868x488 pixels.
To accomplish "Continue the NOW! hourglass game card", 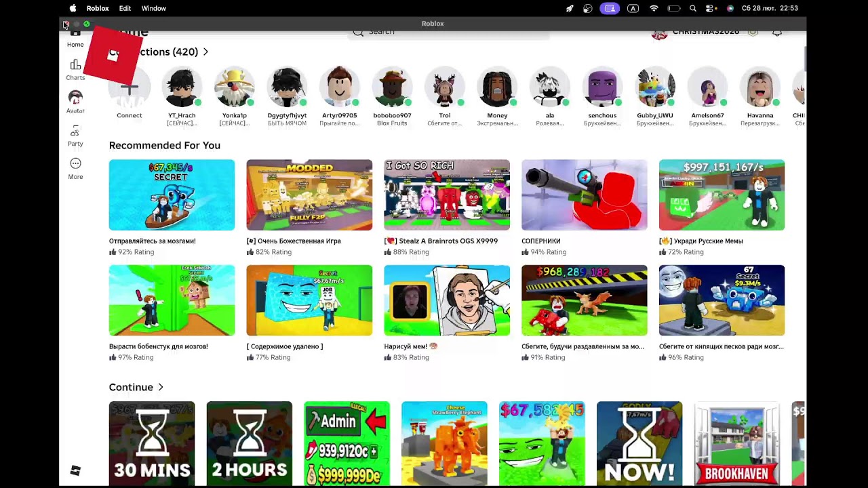I will point(639,444).
